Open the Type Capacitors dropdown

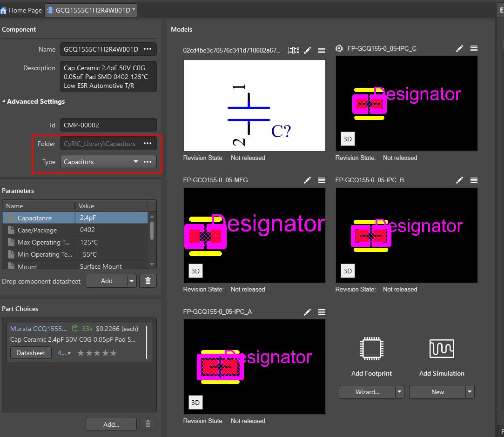pos(135,162)
